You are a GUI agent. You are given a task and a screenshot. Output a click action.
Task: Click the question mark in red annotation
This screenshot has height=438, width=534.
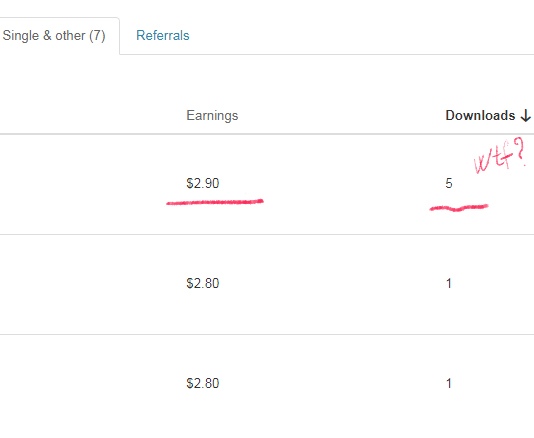click(520, 152)
